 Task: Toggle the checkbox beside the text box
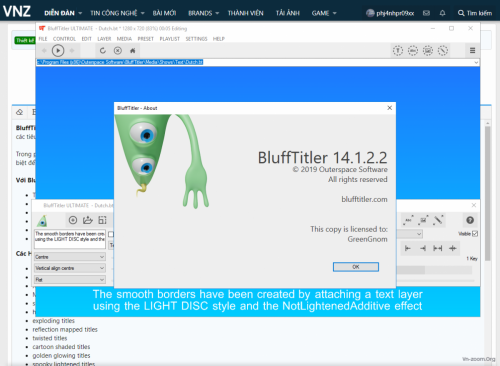(x=111, y=234)
